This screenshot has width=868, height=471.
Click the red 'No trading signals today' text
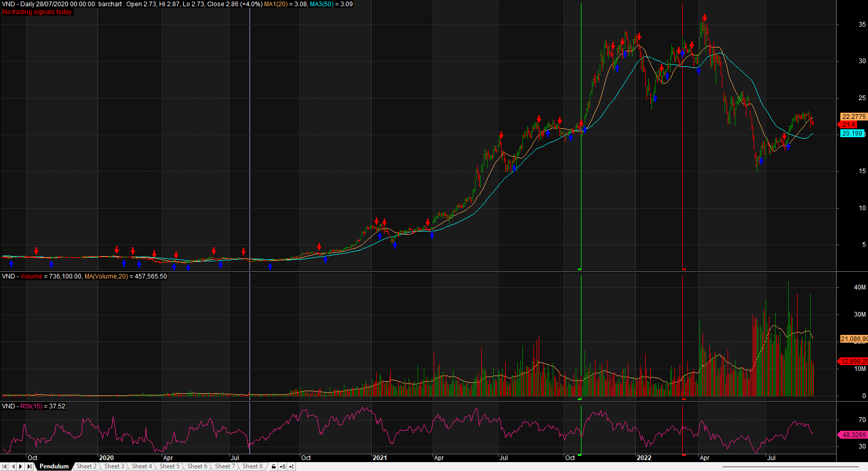tap(38, 12)
